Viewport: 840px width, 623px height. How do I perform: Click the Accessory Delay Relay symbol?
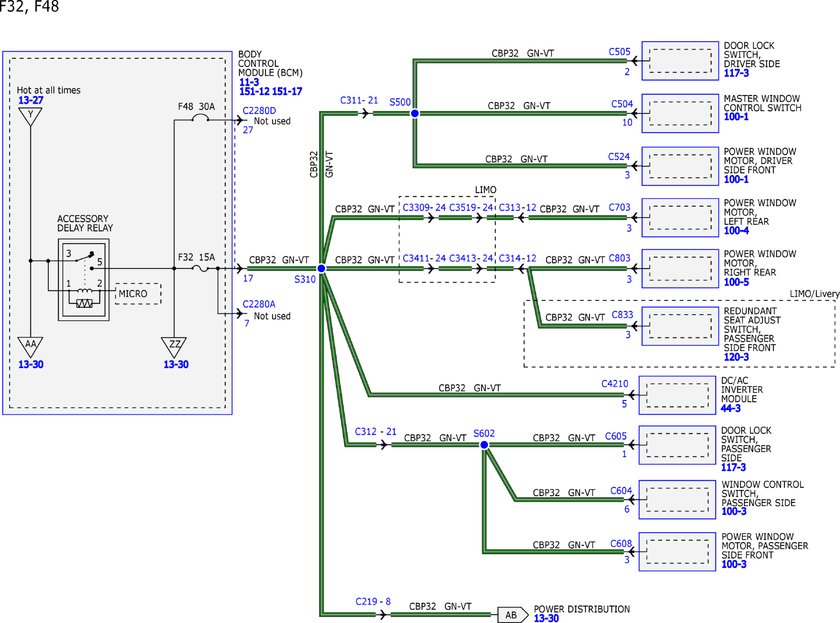tap(84, 280)
